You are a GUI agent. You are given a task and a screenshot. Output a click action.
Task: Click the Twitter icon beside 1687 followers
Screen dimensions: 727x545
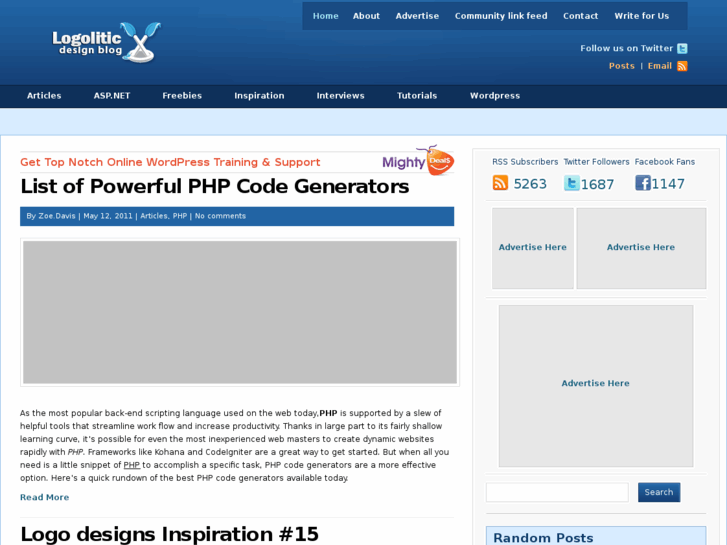click(x=571, y=183)
